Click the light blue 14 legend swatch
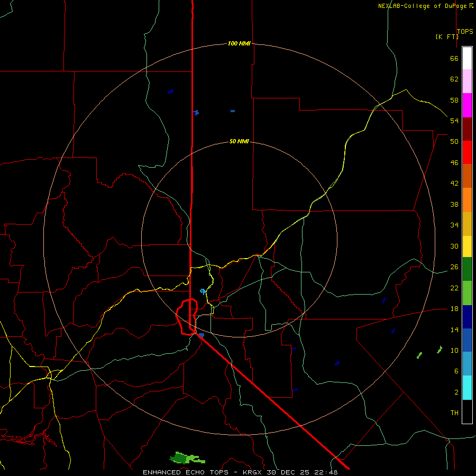The width and height of the screenshot is (476, 476). (467, 364)
